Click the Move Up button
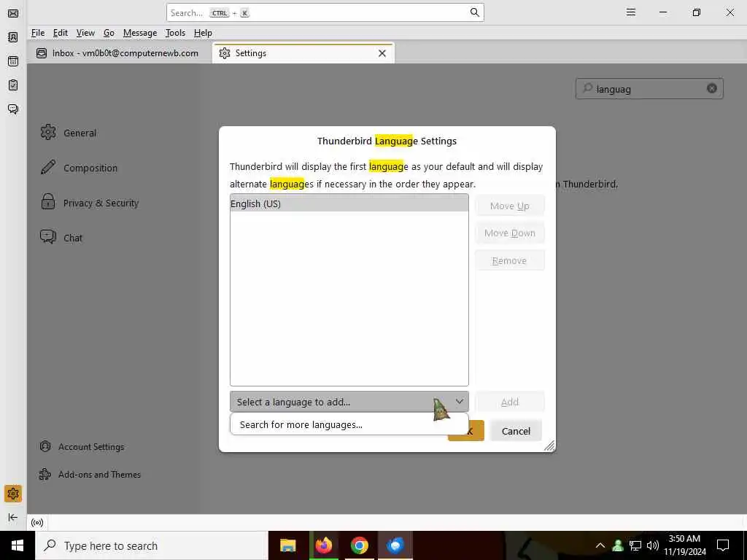 510,206
